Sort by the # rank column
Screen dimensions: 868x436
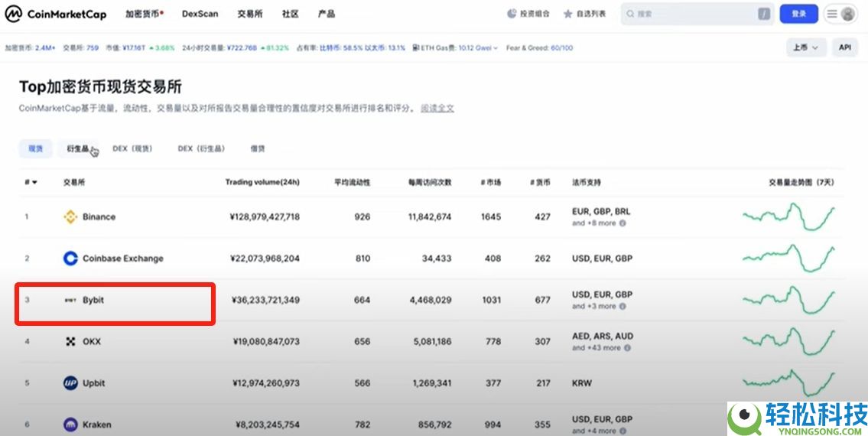(31, 182)
